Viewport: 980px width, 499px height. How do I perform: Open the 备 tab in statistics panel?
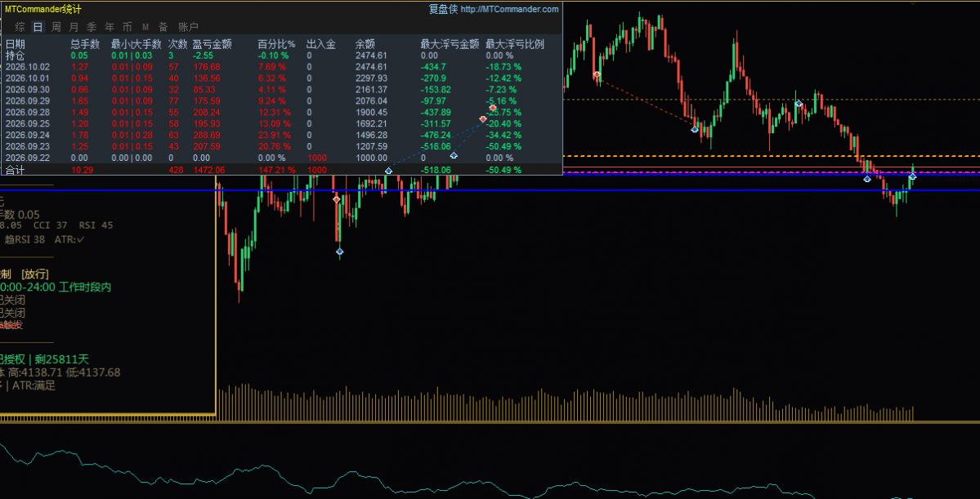163,27
